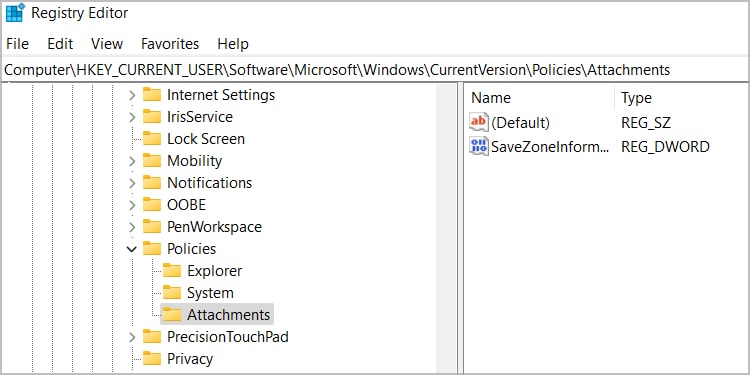Select the Explorer subkey label
Screen dimensions: 750x375
pos(215,271)
